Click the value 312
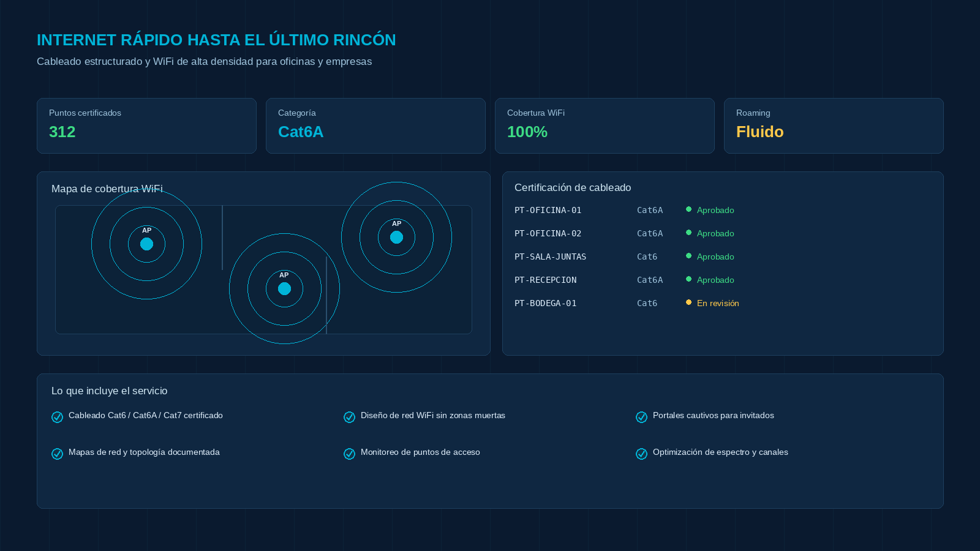Viewport: 980px width, 551px height. click(x=62, y=132)
